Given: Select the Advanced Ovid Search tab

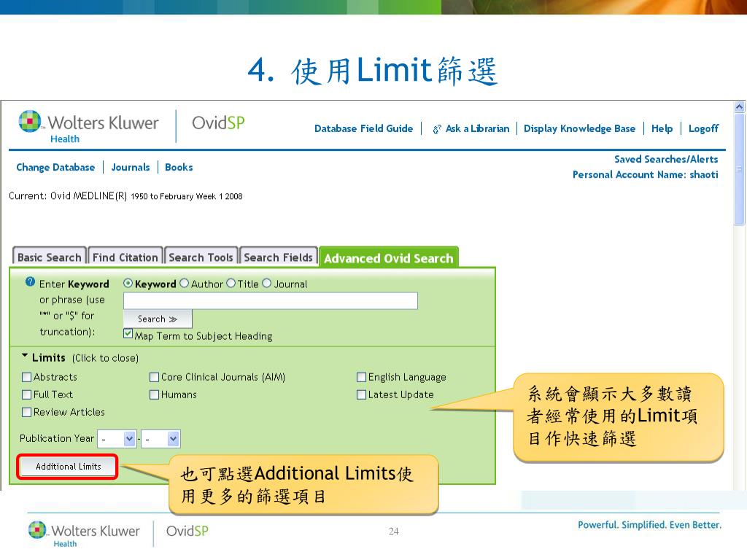Looking at the screenshot, I should 389,257.
